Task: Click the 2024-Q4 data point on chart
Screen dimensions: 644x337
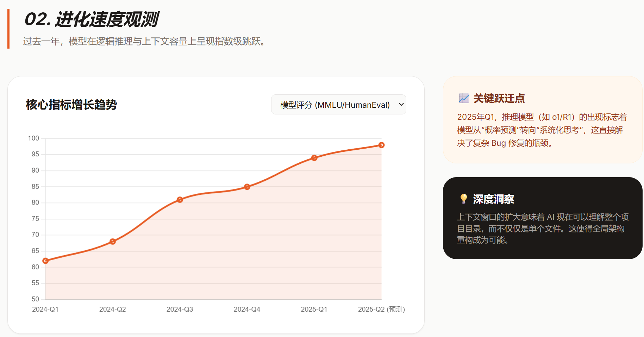Action: click(x=247, y=187)
